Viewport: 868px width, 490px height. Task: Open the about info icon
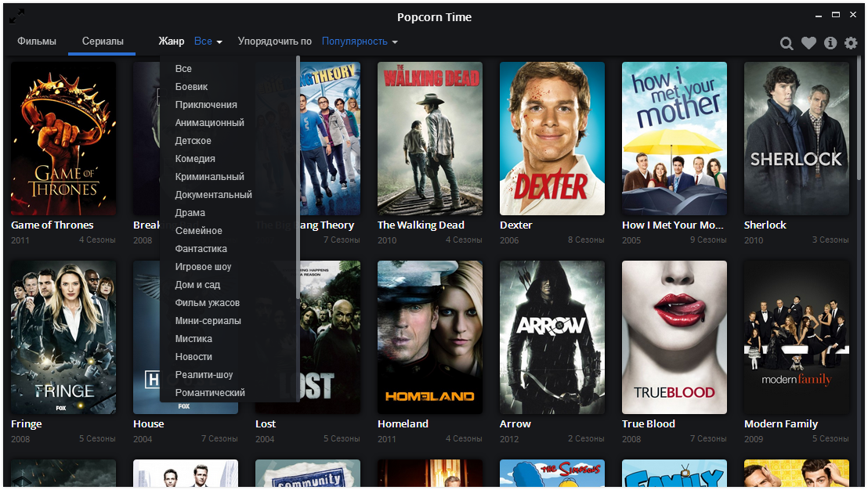click(x=830, y=42)
